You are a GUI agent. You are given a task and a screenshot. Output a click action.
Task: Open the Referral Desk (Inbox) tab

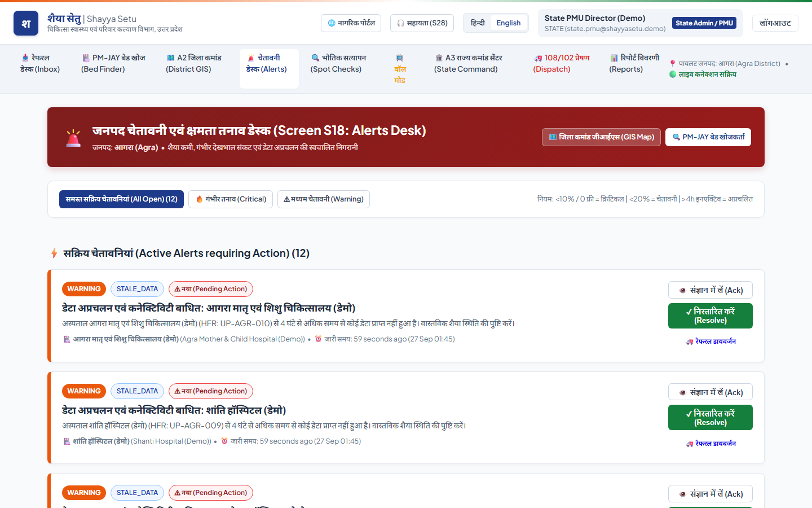40,63
